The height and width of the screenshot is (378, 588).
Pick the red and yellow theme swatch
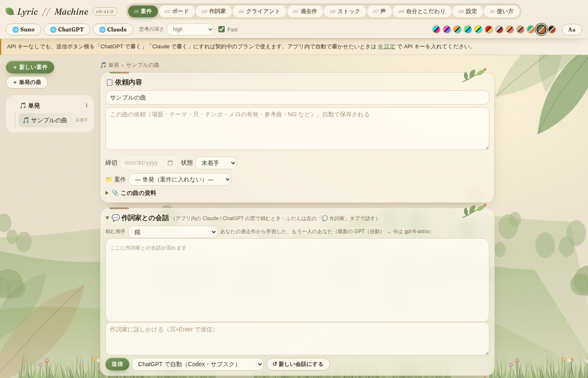(489, 29)
